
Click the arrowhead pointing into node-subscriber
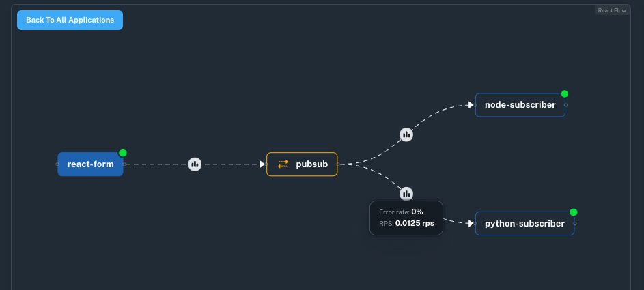(x=471, y=105)
